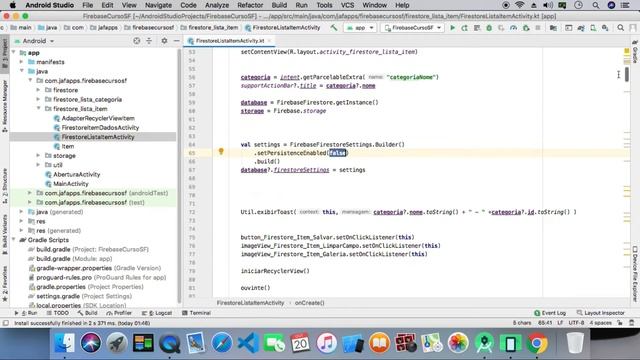Select FirestoreItemDadosActivity in project tree
640x360 pixels.
[x=100, y=127]
